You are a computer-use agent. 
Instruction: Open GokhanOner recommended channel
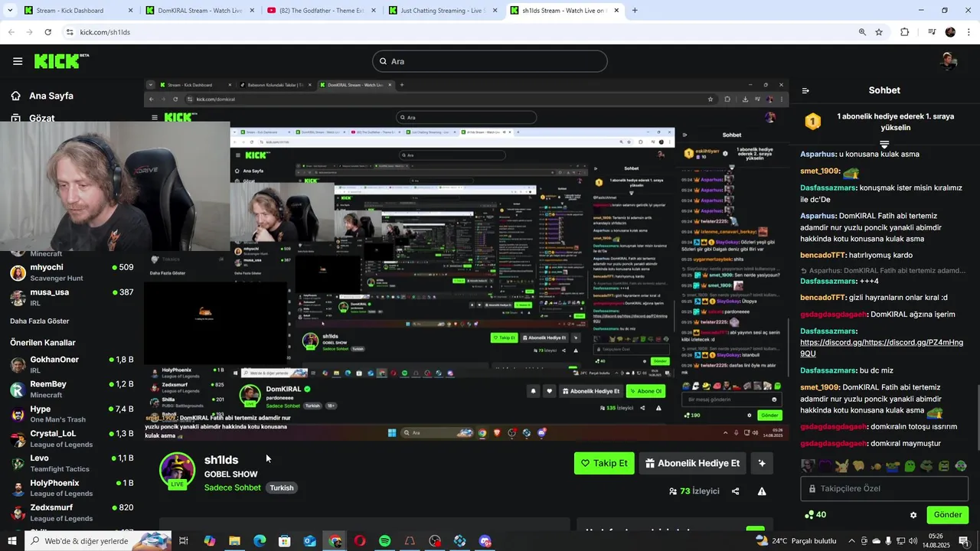click(70, 364)
